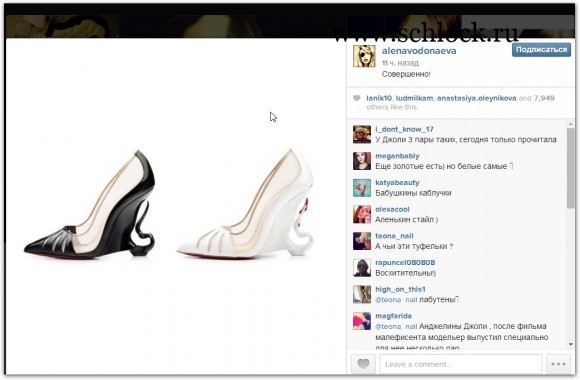Click the teona_nail commenter username
The image size is (580, 380).
point(394,236)
